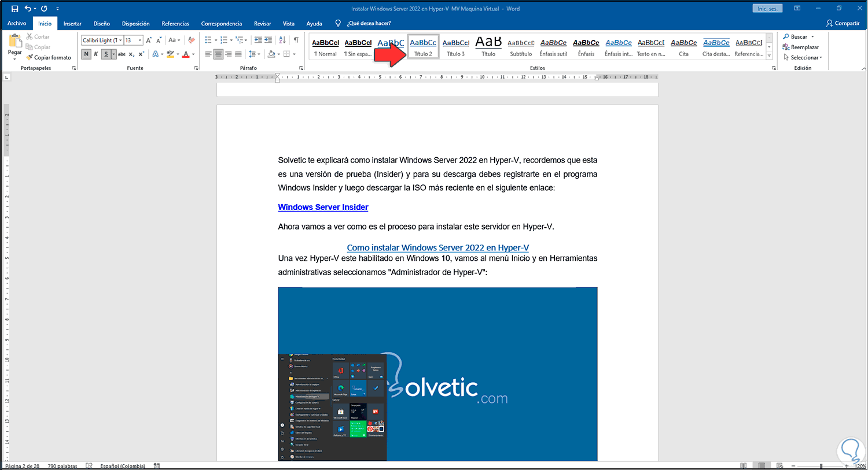Apply the Normal style
The image size is (868, 470).
click(326, 47)
